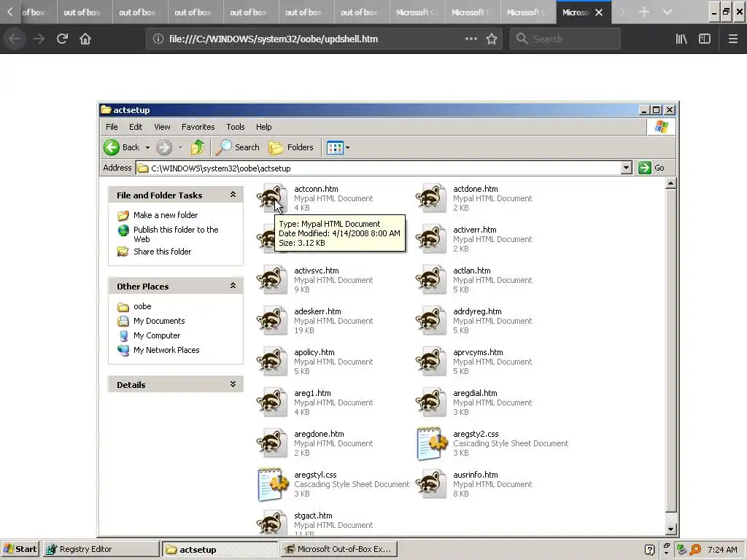This screenshot has height=560, width=747.
Task: Select the actconn.htm file icon
Action: pos(272,198)
